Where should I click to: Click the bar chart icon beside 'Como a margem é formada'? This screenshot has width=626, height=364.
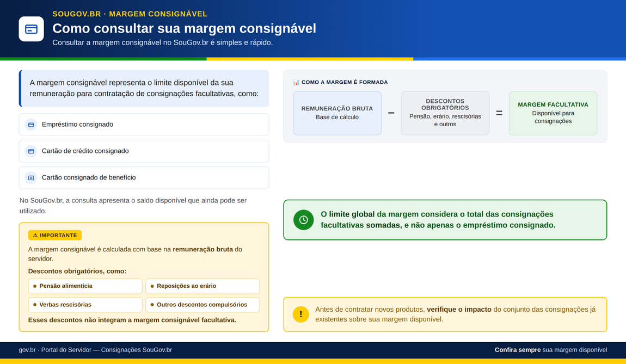(x=296, y=82)
